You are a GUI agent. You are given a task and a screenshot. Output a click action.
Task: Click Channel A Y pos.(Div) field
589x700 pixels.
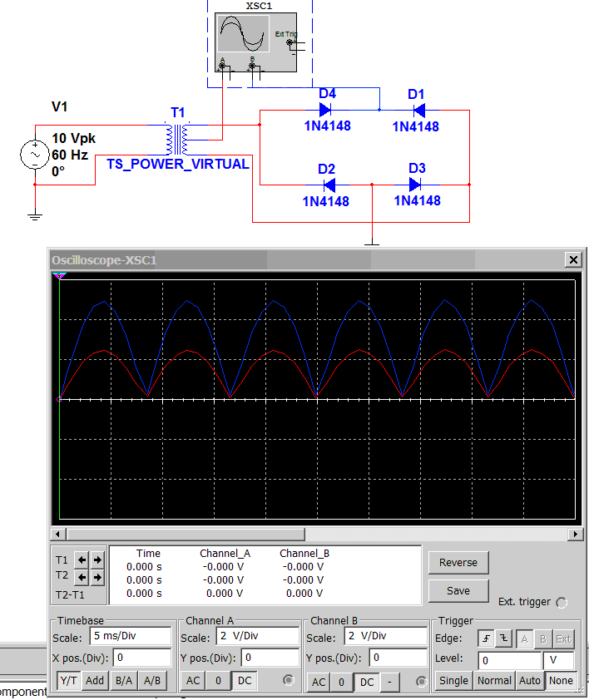(270, 658)
